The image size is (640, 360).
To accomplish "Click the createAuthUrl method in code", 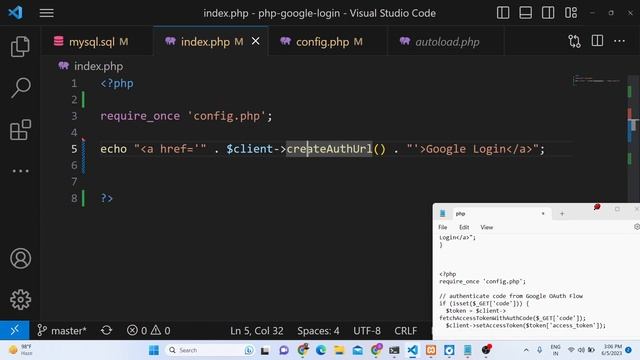I will coord(329,149).
